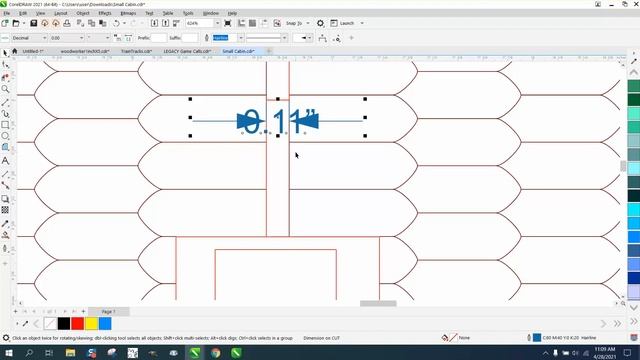Screen dimensions: 640x360
Task: Open the File menu
Action: pos(7,13)
